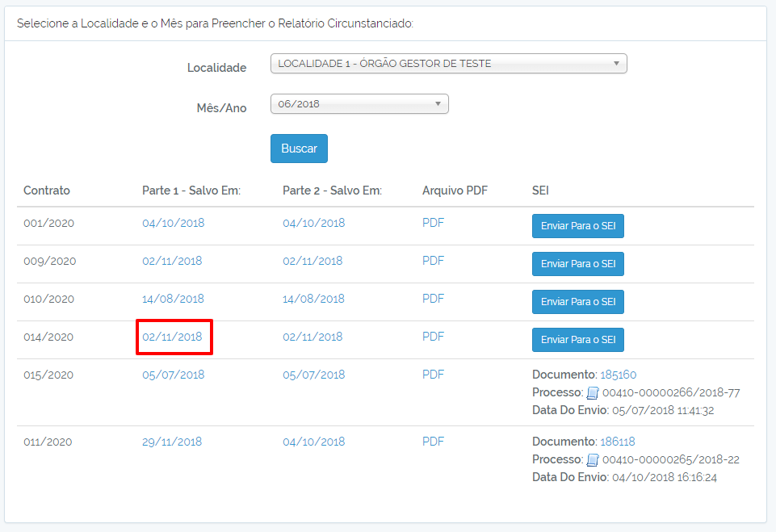Open Parte 1 date 05/07/2018 link
This screenshot has width=776, height=532.
coord(174,375)
